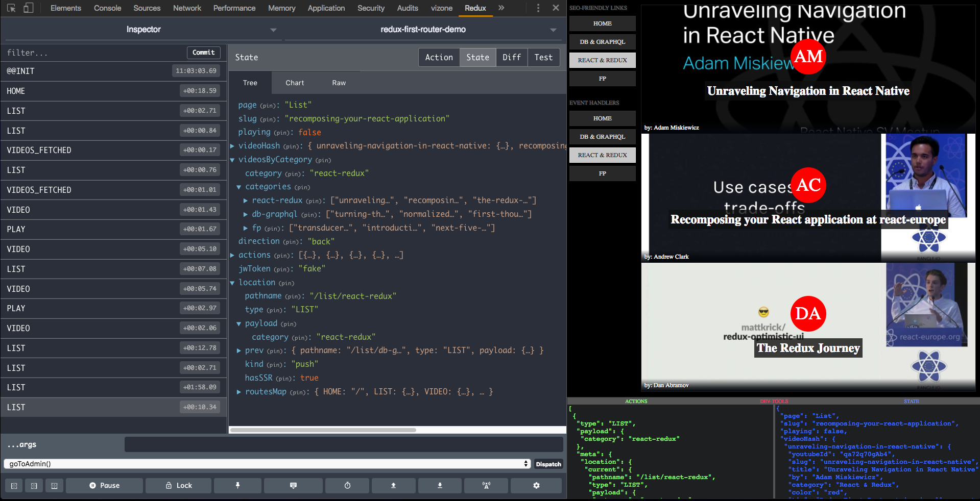
Task: Open Unraveling Navigation in React Native video
Action: (x=808, y=69)
